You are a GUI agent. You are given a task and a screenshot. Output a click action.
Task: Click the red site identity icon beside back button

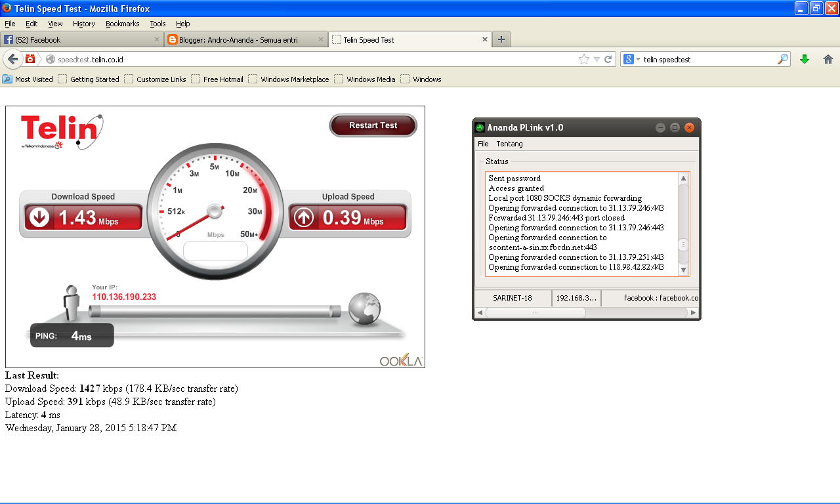coord(30,59)
